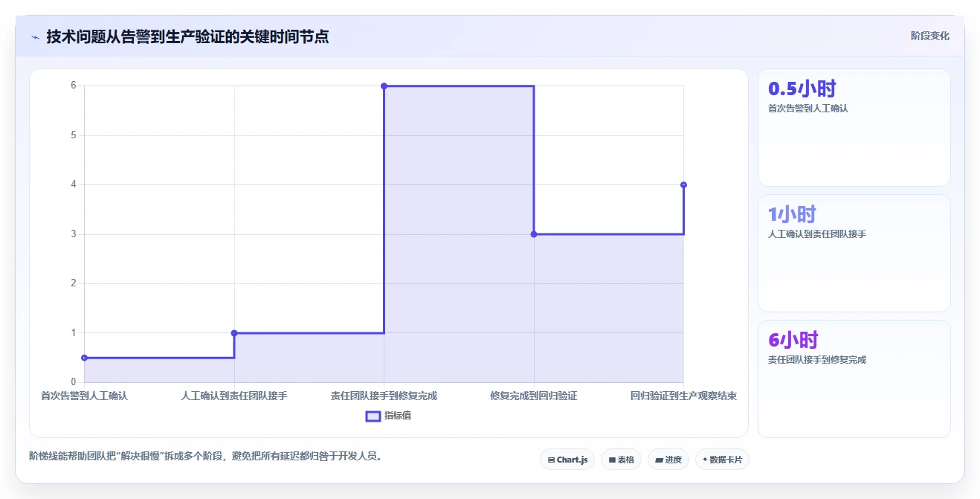Open the 0.5小时 stat card
The height and width of the screenshot is (499, 980).
(854, 127)
